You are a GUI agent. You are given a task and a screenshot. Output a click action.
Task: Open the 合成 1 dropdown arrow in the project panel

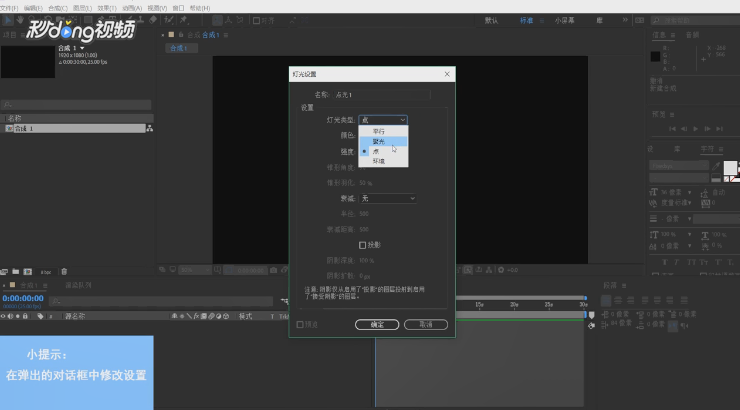pos(82,48)
